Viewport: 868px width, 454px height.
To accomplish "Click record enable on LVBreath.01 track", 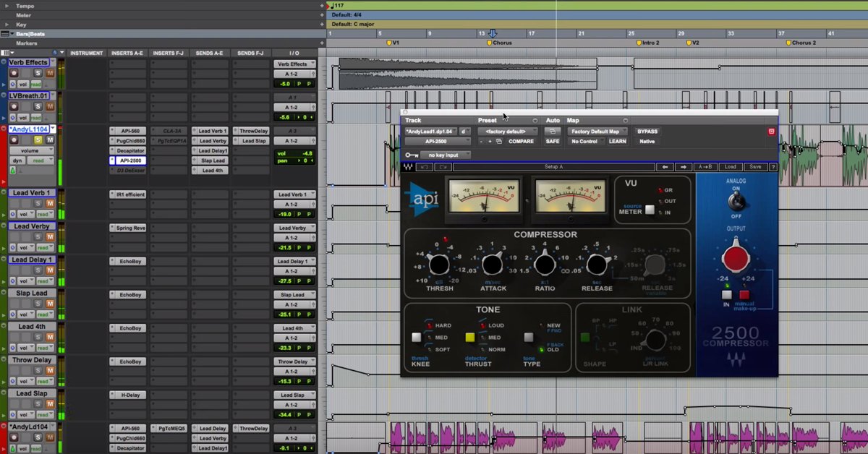I will [x=13, y=107].
